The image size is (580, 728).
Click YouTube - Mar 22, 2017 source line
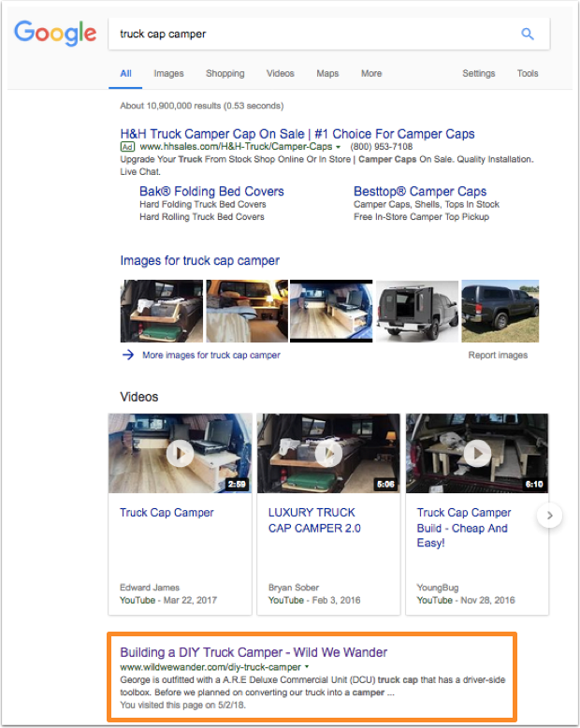coord(168,601)
